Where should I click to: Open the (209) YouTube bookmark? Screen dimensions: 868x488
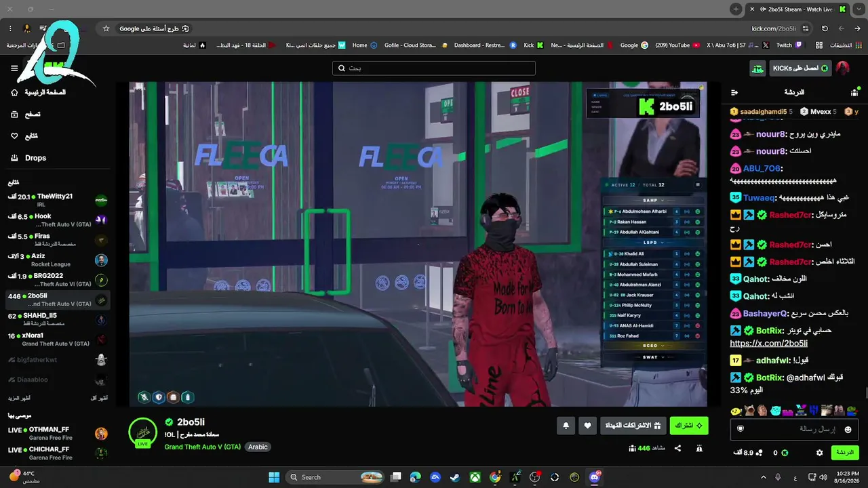[677, 45]
